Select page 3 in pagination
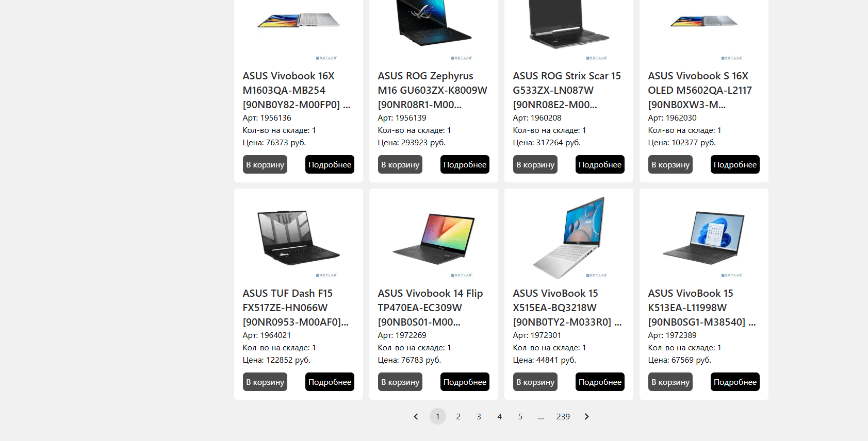Viewport: 868px width, 441px height. pyautogui.click(x=479, y=416)
